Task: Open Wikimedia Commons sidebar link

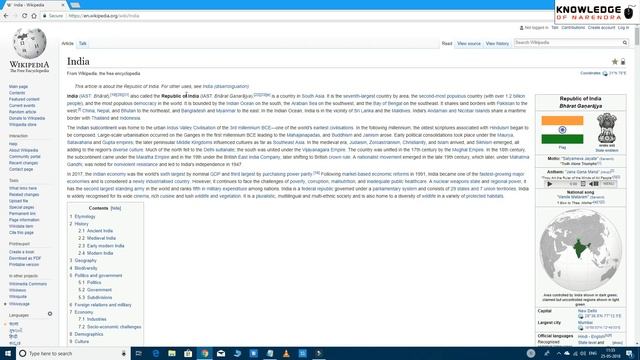Action: 28,284
